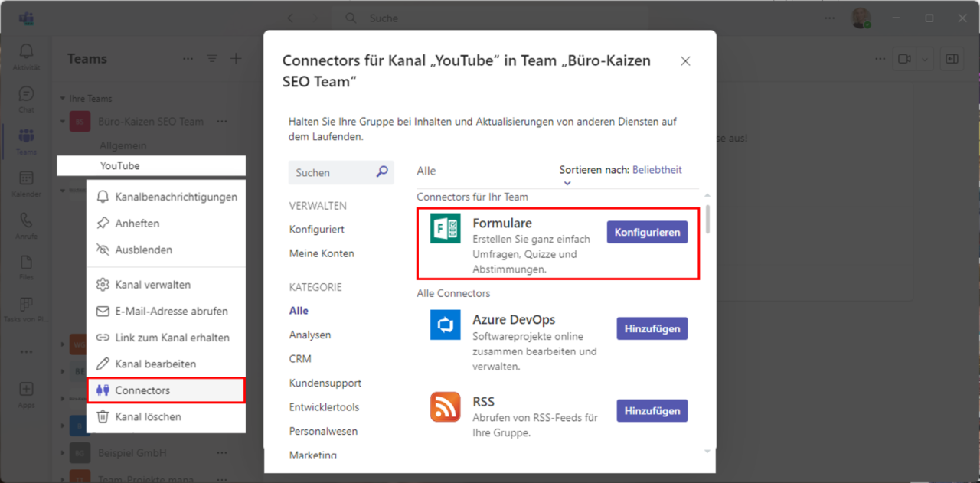
Task: Open the Beliebtheit sorting dropdown
Action: coord(656,170)
